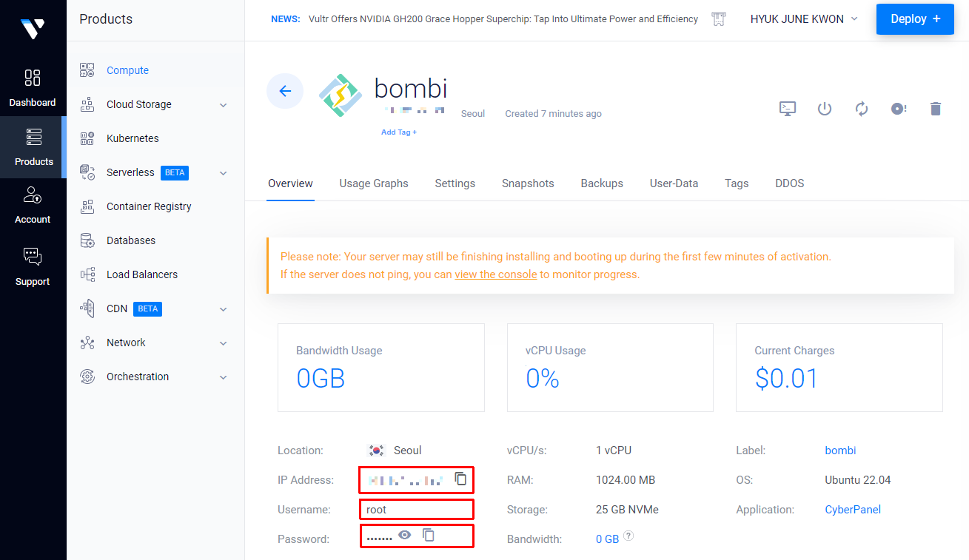Switch to the Backups tab
The width and height of the screenshot is (969, 560).
coord(602,183)
